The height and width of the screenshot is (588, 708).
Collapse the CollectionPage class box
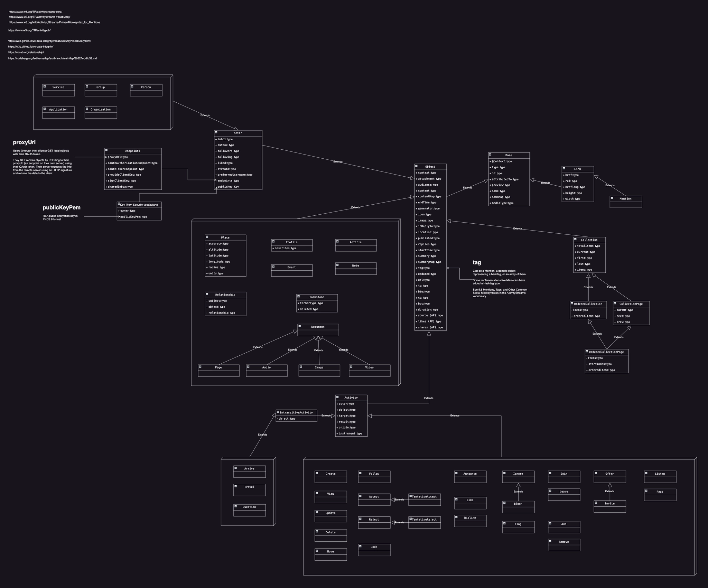pyautogui.click(x=615, y=303)
